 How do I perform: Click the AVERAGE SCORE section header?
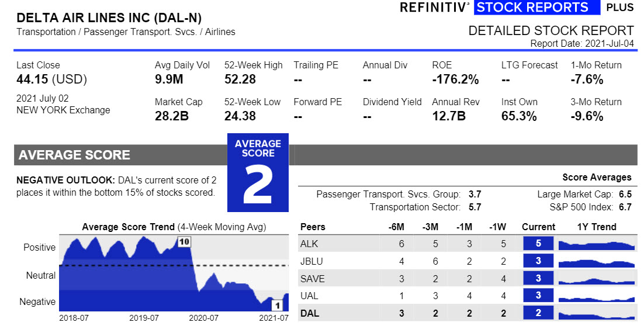tap(74, 155)
